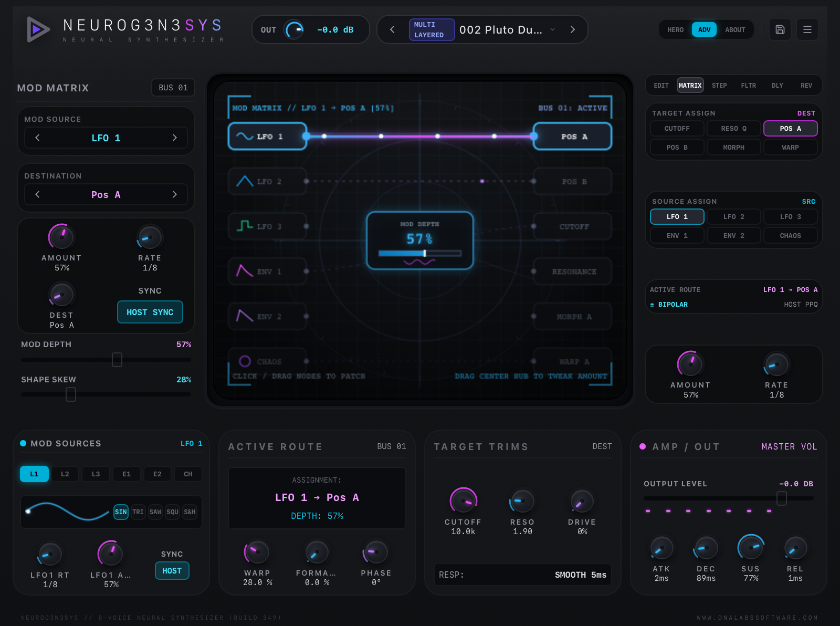The width and height of the screenshot is (840, 626).
Task: Go to previous destination arrow
Action: pos(37,194)
